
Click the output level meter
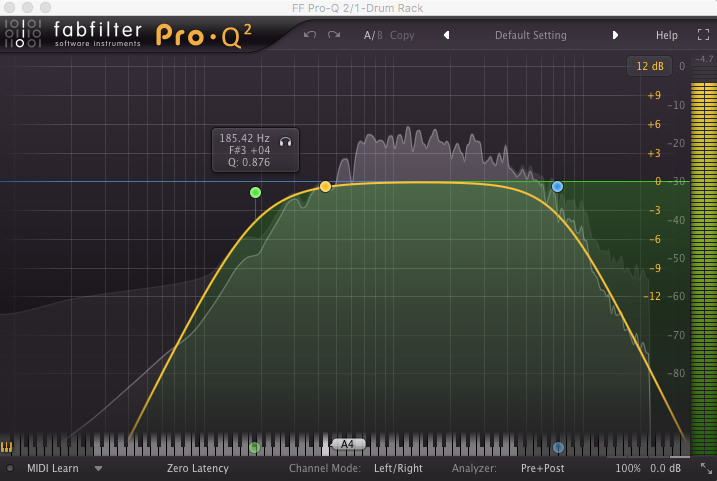(704, 269)
